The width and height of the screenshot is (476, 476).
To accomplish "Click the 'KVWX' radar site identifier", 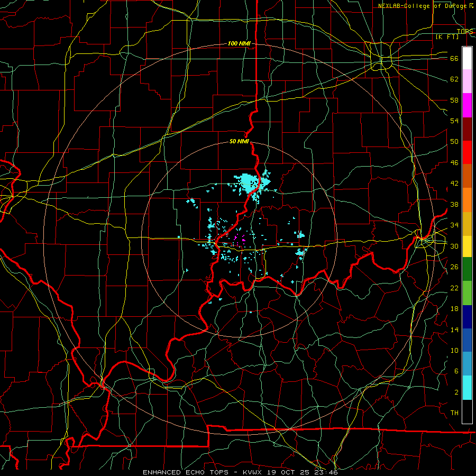I will click(252, 472).
